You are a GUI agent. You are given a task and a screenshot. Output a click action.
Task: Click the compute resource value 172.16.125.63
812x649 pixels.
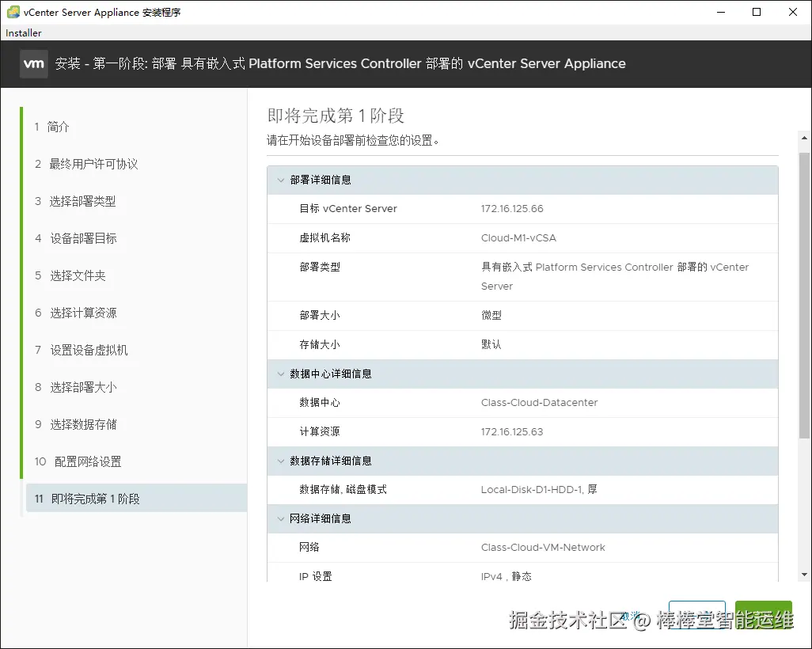click(x=512, y=431)
